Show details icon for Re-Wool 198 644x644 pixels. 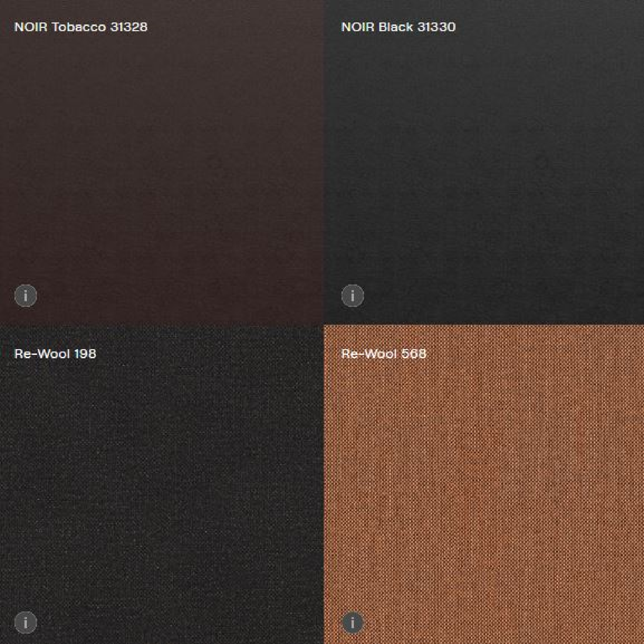point(25,623)
